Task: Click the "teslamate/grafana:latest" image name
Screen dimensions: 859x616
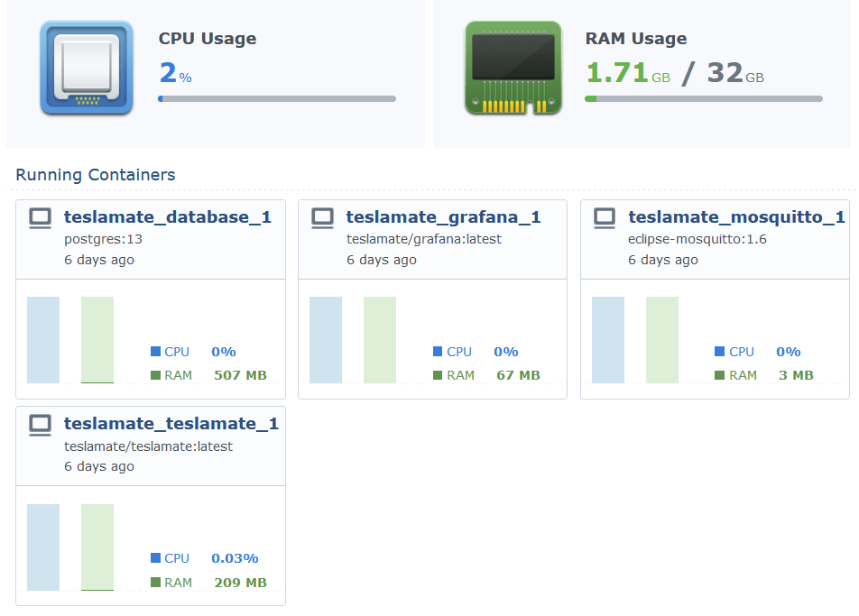Action: coord(423,239)
